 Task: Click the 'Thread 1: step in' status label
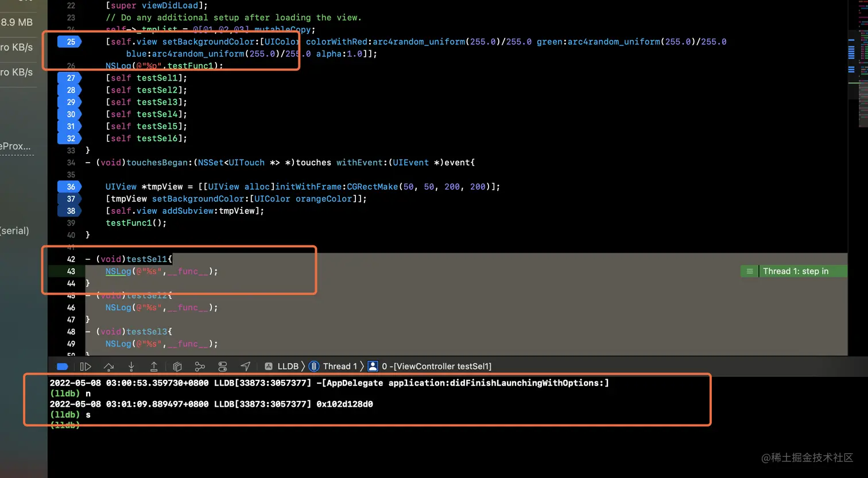796,271
